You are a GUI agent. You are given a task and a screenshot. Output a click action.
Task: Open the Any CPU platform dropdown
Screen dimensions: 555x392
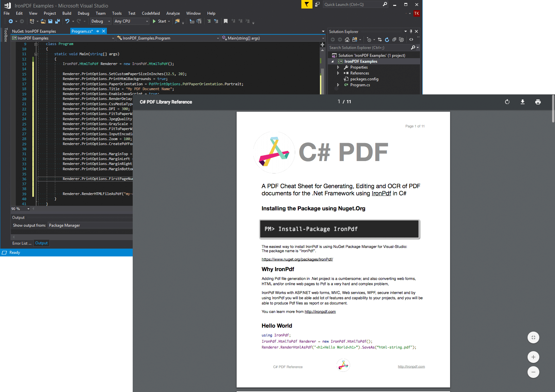pos(146,21)
